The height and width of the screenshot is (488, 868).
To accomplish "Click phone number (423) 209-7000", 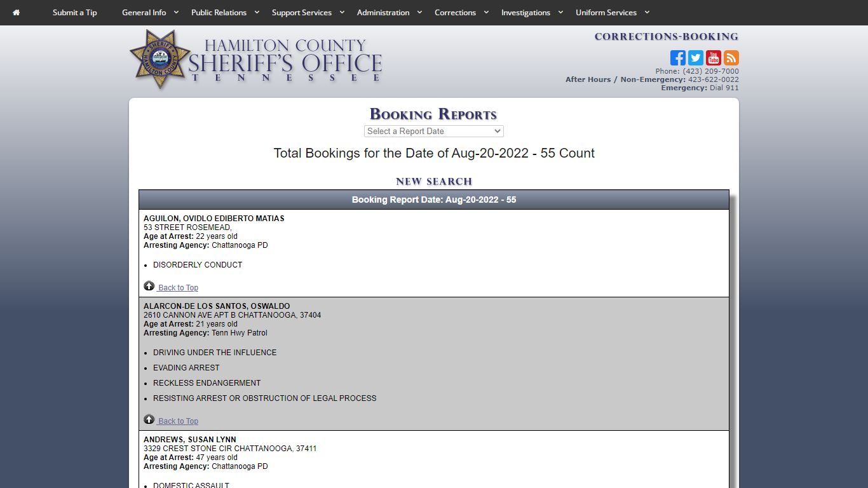I will [710, 71].
